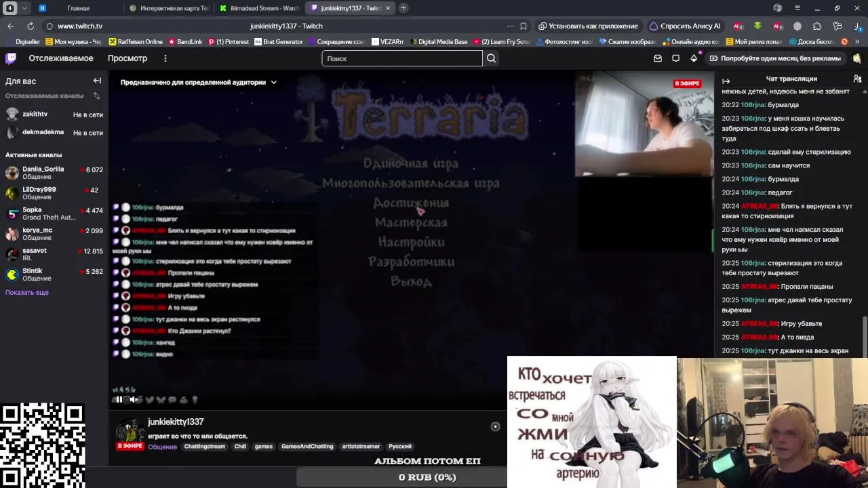This screenshot has height=488, width=868.
Task: Open the Общение category link under streamer
Action: (x=163, y=447)
